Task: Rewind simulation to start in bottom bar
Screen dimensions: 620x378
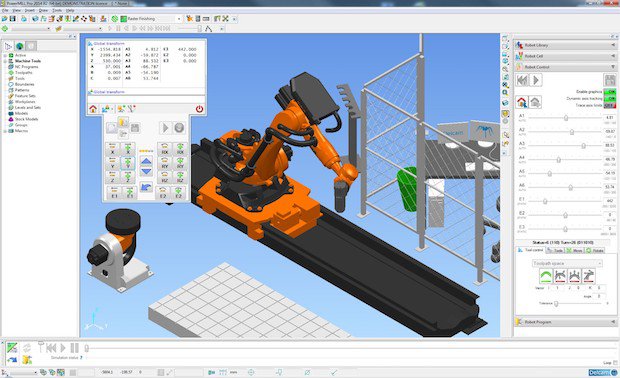Action: (51, 348)
